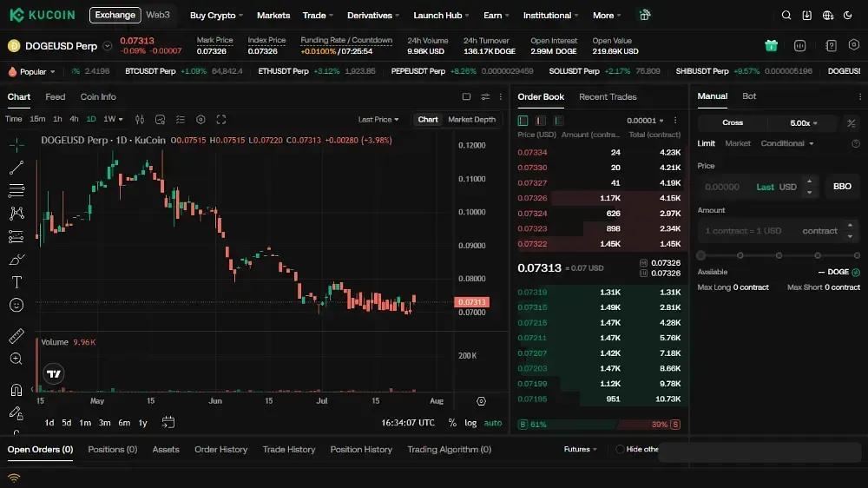This screenshot has height=488, width=868.
Task: Click Cross margin mode button
Action: click(x=733, y=123)
